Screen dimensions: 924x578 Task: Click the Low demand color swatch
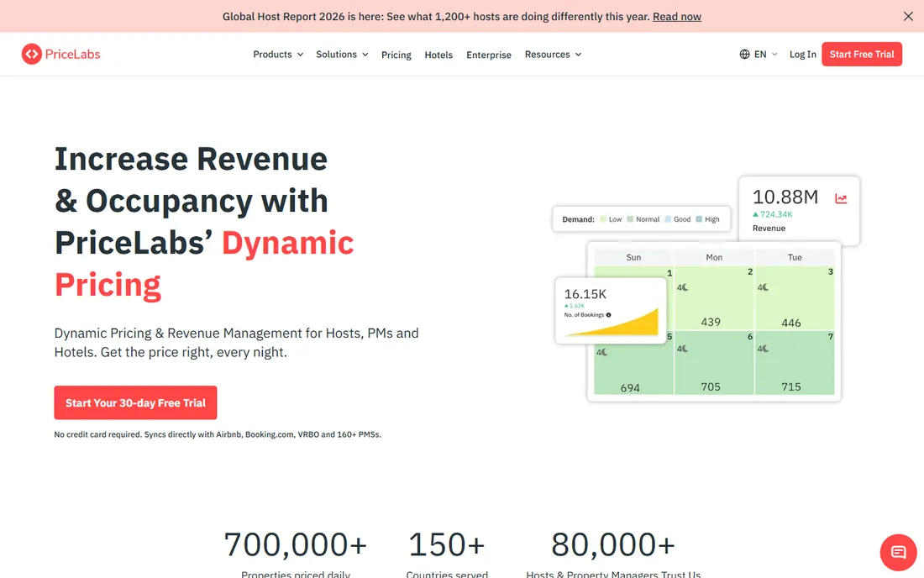point(603,219)
